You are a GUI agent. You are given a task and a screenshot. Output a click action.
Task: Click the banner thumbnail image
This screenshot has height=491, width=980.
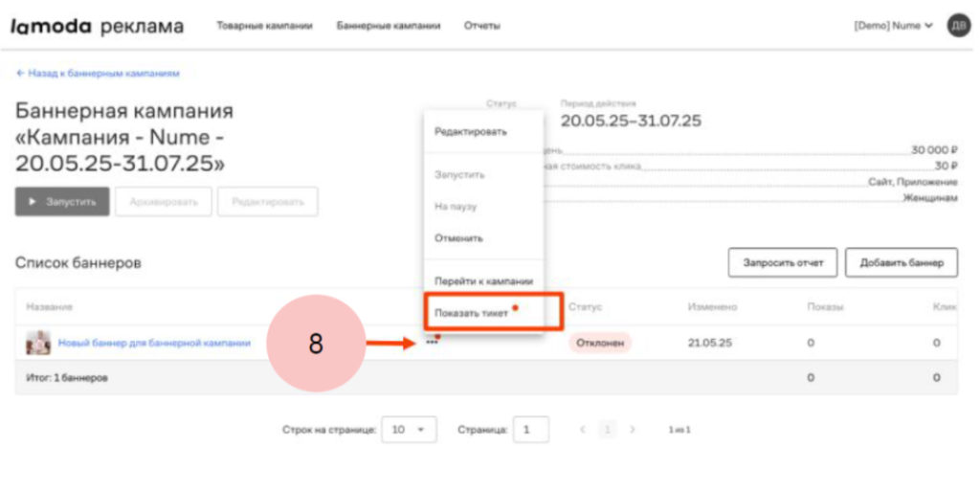pyautogui.click(x=38, y=343)
